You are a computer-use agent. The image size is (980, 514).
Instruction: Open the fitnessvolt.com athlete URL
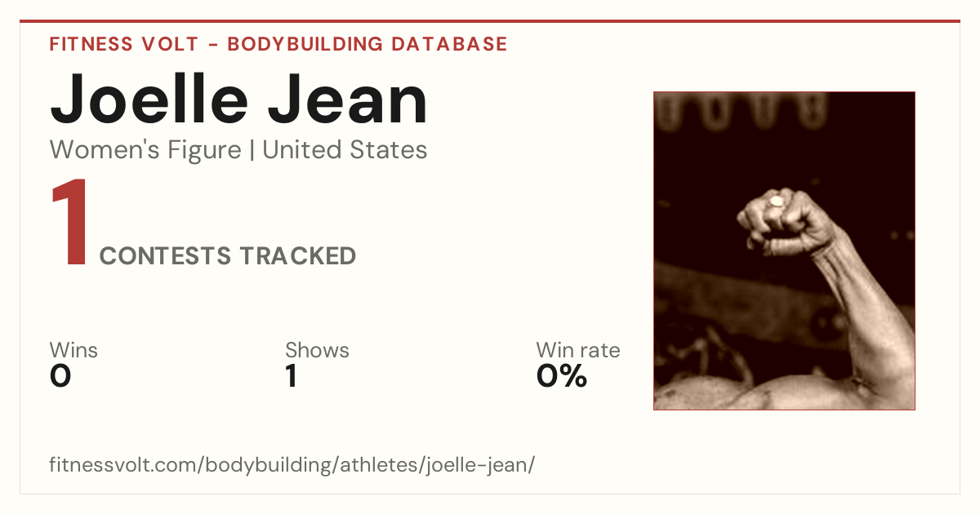click(x=292, y=466)
